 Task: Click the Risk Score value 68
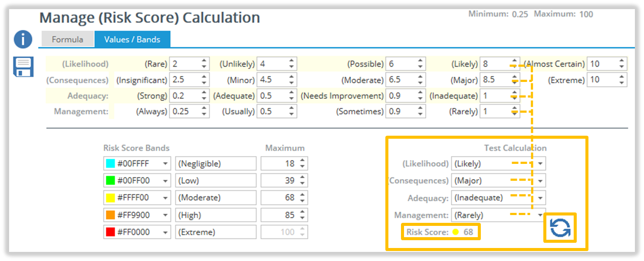pos(468,232)
